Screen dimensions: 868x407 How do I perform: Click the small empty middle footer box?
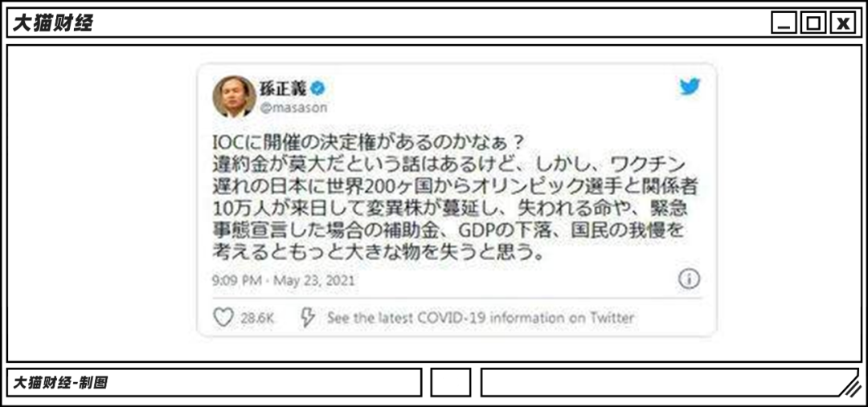click(x=451, y=383)
